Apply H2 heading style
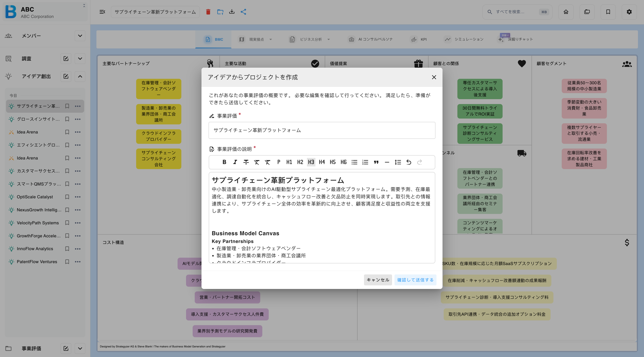The width and height of the screenshot is (644, 357). [x=300, y=162]
